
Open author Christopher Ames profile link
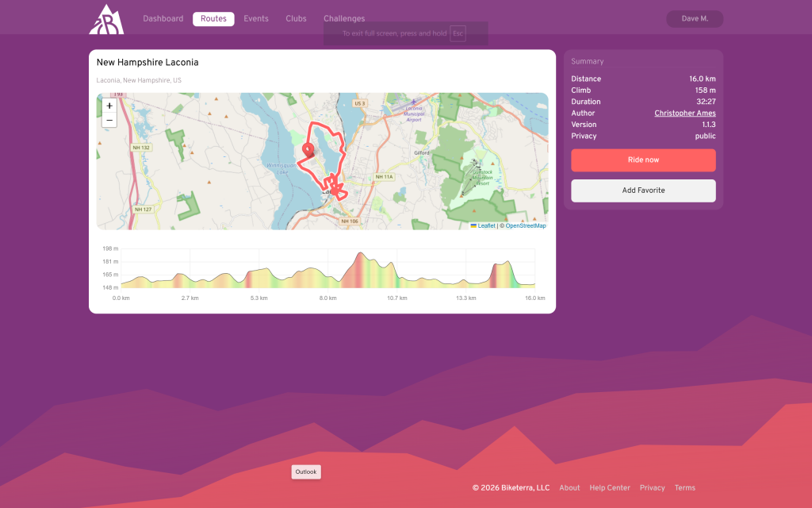(x=684, y=114)
